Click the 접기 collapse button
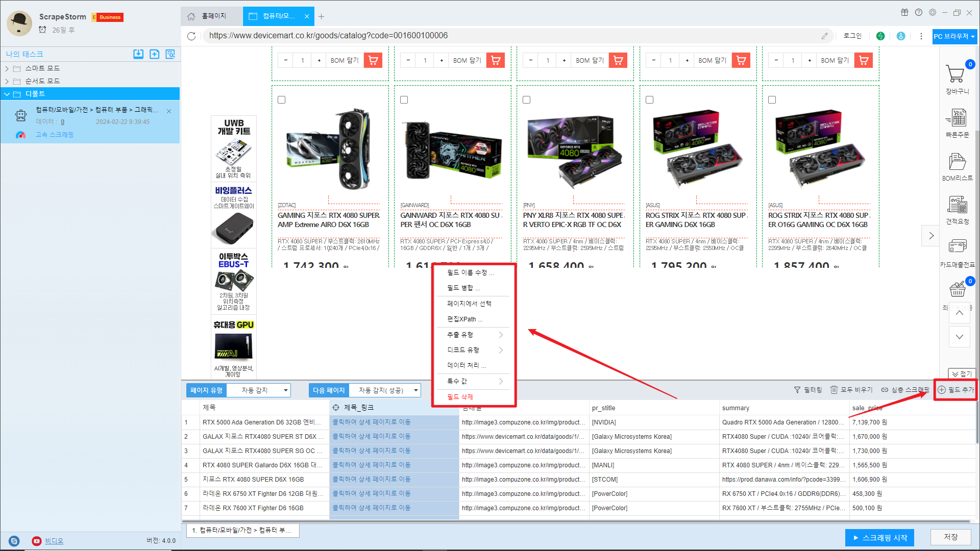 coord(962,374)
